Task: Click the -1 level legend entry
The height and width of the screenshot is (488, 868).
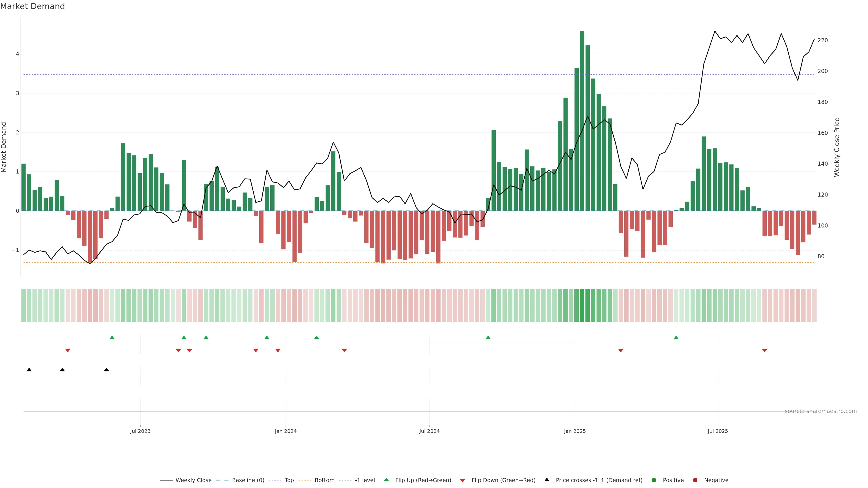Action: click(x=365, y=480)
